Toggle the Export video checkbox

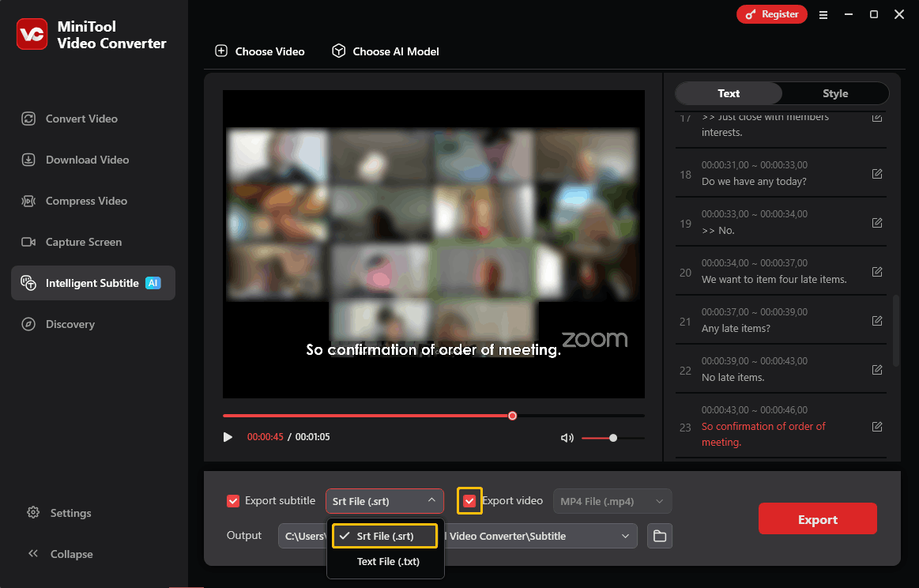coord(469,500)
